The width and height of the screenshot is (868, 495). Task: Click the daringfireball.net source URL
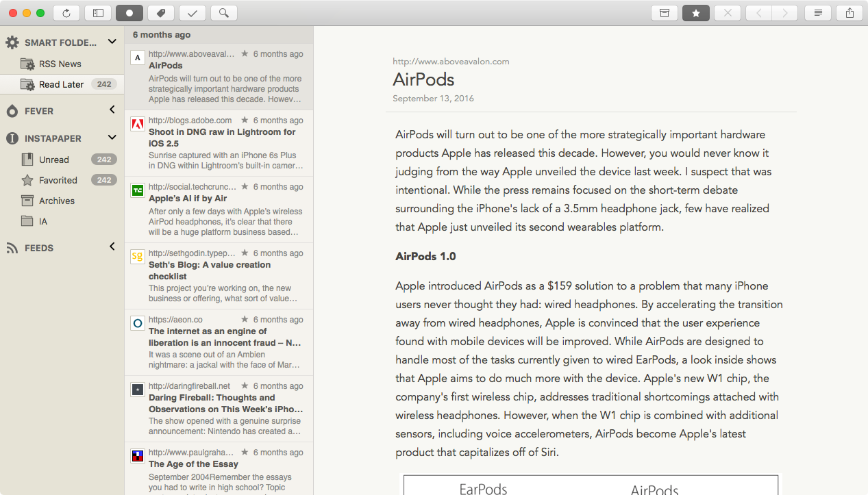189,386
